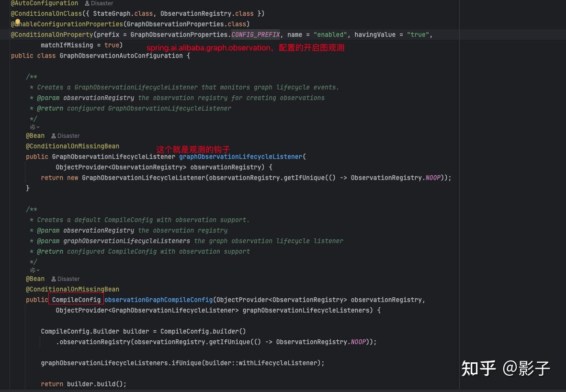Click the red annotation text about 开启图观测
Viewport: 566px width, 392px height.
point(245,47)
